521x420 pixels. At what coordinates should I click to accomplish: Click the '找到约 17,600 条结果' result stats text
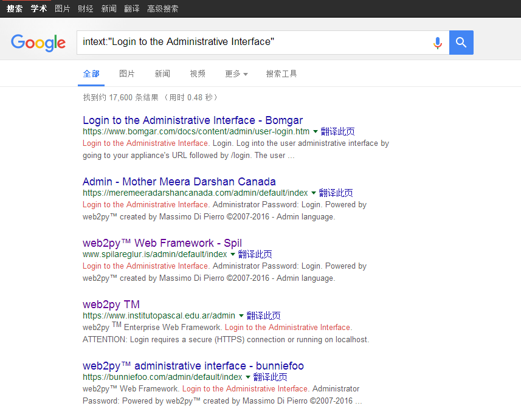(120, 97)
